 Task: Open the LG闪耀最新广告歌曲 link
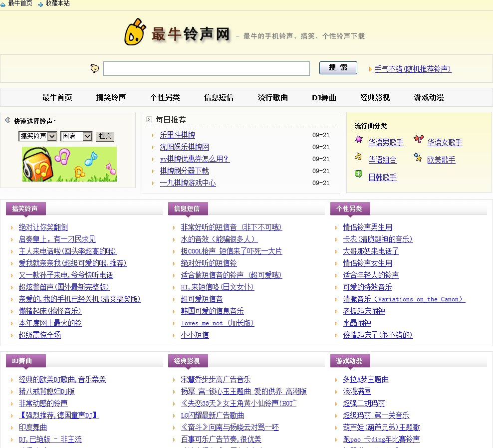click(x=212, y=415)
